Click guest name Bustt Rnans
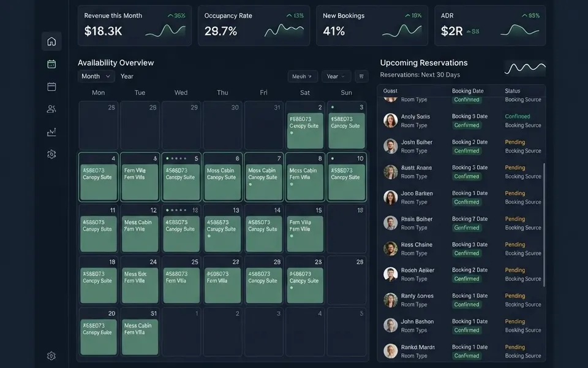 (417, 167)
